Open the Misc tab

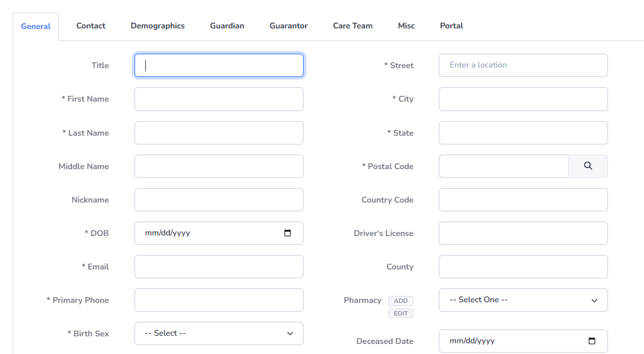407,26
